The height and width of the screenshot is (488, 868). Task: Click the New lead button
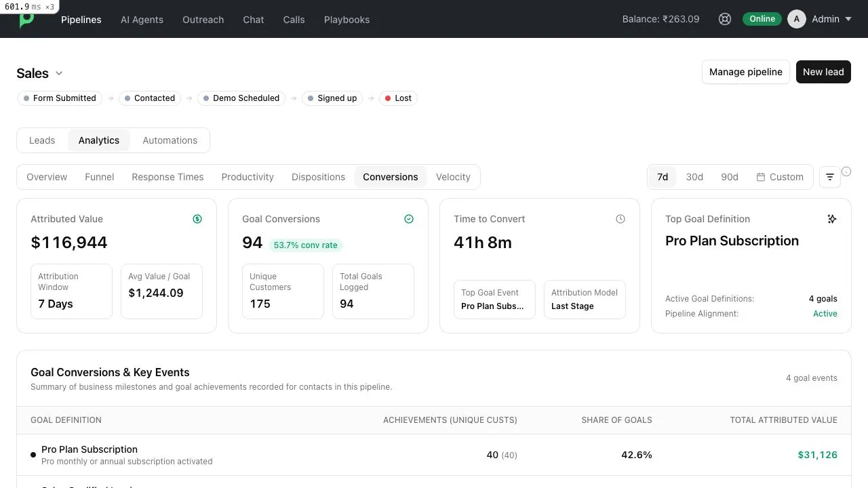tap(823, 72)
